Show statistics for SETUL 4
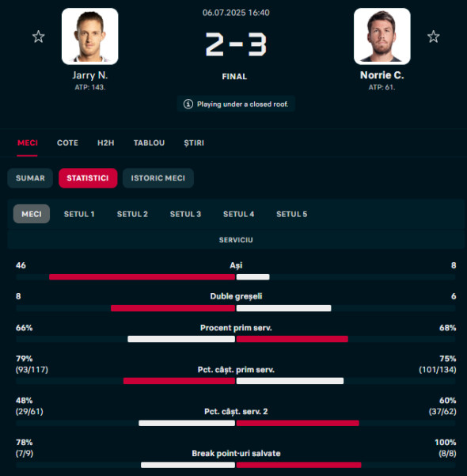The width and height of the screenshot is (467, 476). [x=238, y=214]
